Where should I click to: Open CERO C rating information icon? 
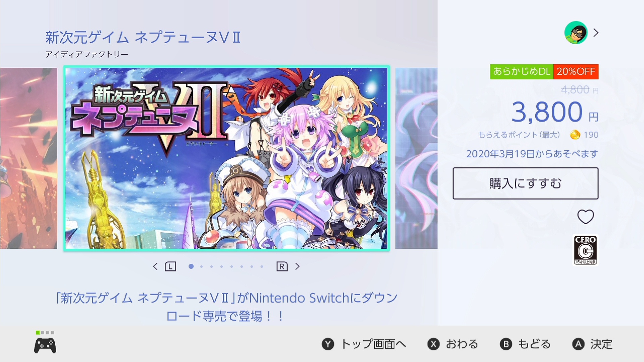point(585,250)
